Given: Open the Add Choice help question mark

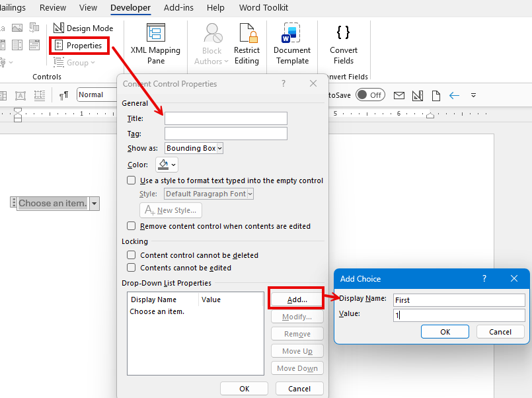Looking at the screenshot, I should pyautogui.click(x=484, y=278).
